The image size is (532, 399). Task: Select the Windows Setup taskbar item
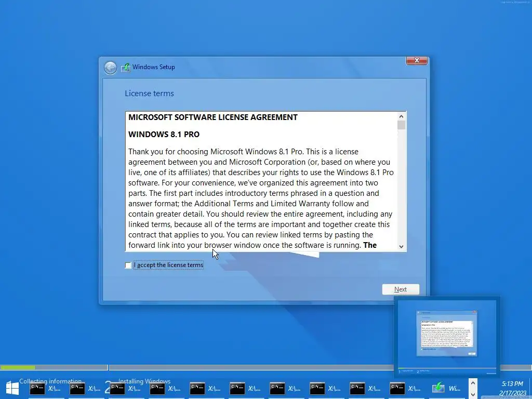click(446, 389)
